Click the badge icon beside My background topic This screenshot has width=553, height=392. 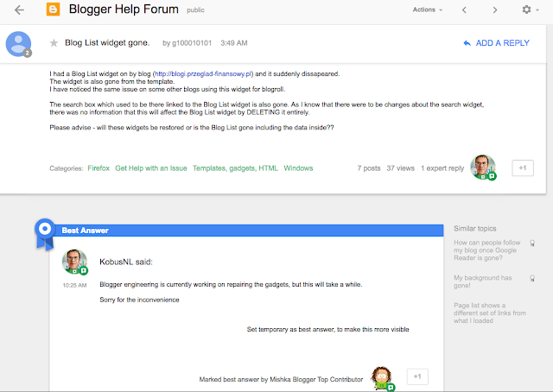[x=532, y=278]
